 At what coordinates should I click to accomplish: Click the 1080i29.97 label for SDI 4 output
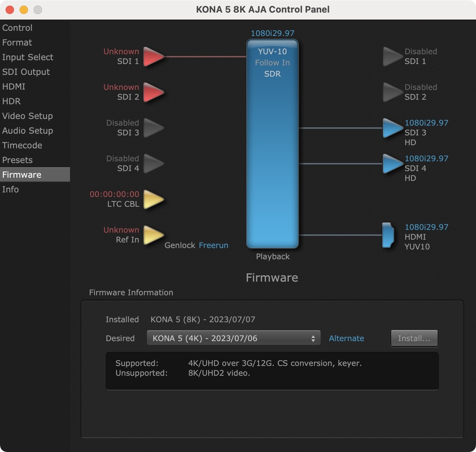pyautogui.click(x=426, y=158)
